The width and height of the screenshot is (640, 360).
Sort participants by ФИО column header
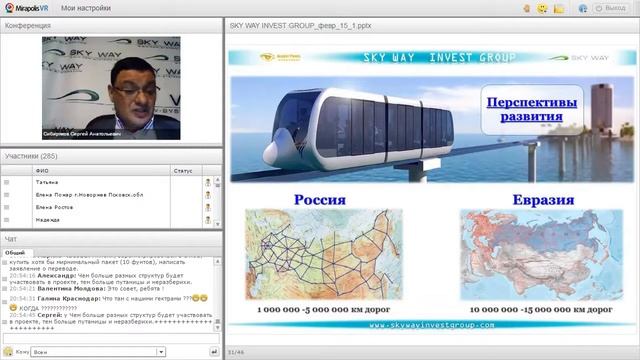coord(101,171)
